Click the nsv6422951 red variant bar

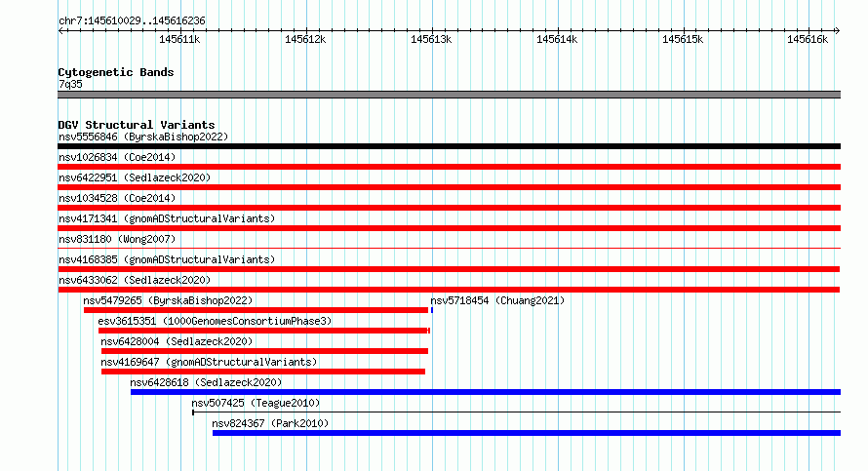pyautogui.click(x=449, y=187)
